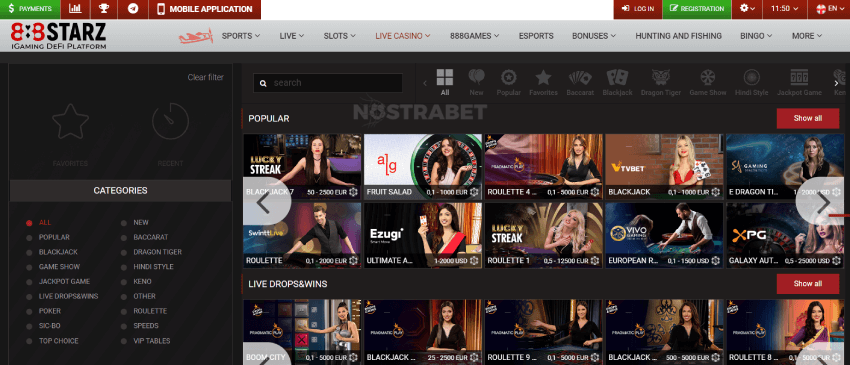Click the 888STARZ logo
Viewport: 850px width, 365px height.
(59, 36)
